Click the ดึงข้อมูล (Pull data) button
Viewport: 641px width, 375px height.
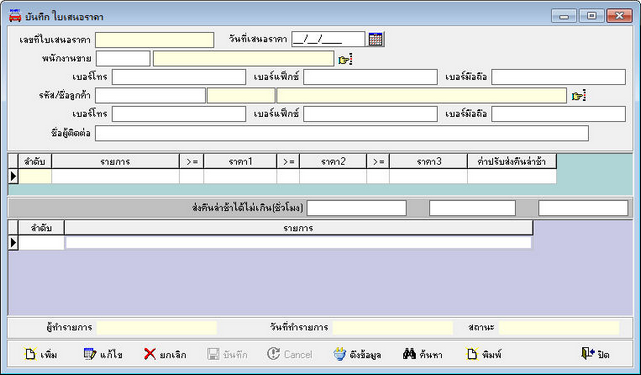(357, 354)
